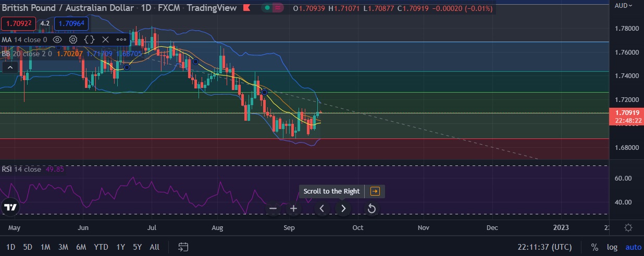Click the TradingView logo on the chart
644x256 pixels.
click(x=10, y=207)
